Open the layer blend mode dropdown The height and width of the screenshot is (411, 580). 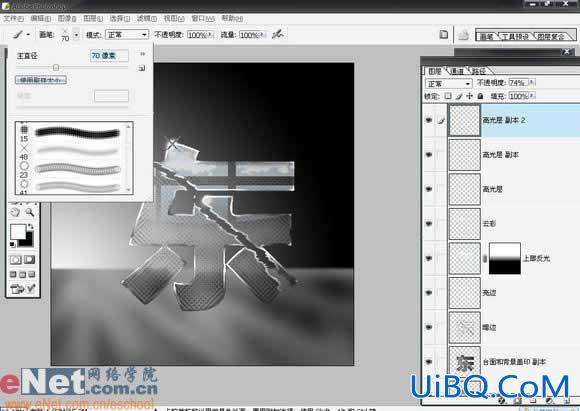(x=449, y=84)
